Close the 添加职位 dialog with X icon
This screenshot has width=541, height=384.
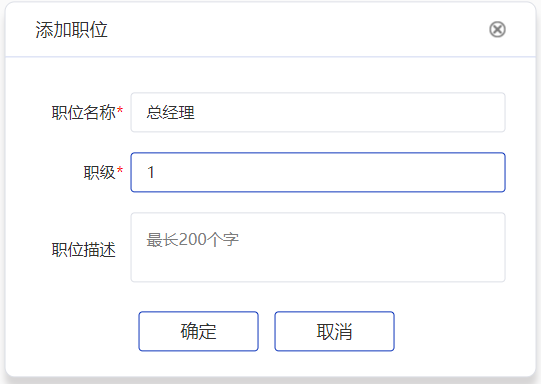[x=497, y=29]
